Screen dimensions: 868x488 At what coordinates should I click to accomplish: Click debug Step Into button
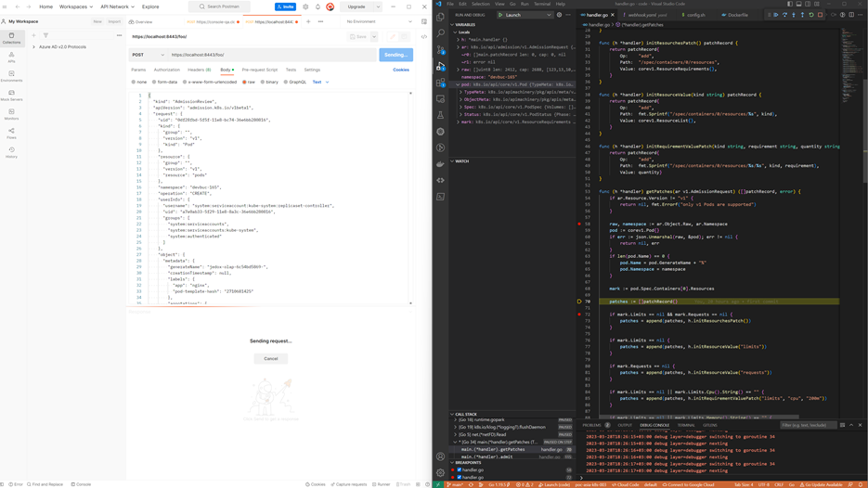[794, 15]
